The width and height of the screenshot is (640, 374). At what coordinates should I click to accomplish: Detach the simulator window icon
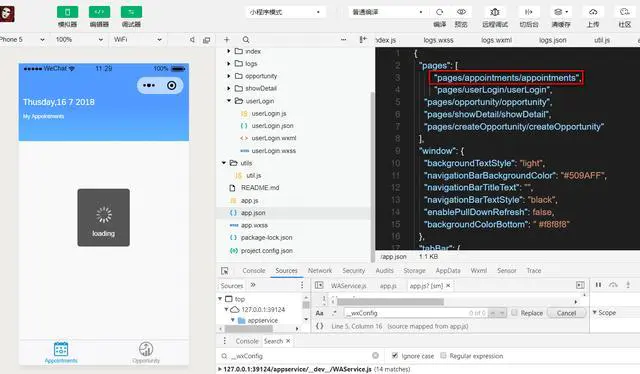[x=207, y=40]
